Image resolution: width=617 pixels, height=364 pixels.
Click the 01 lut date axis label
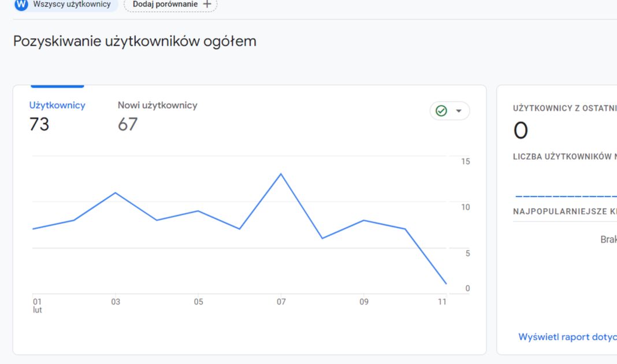(38, 305)
